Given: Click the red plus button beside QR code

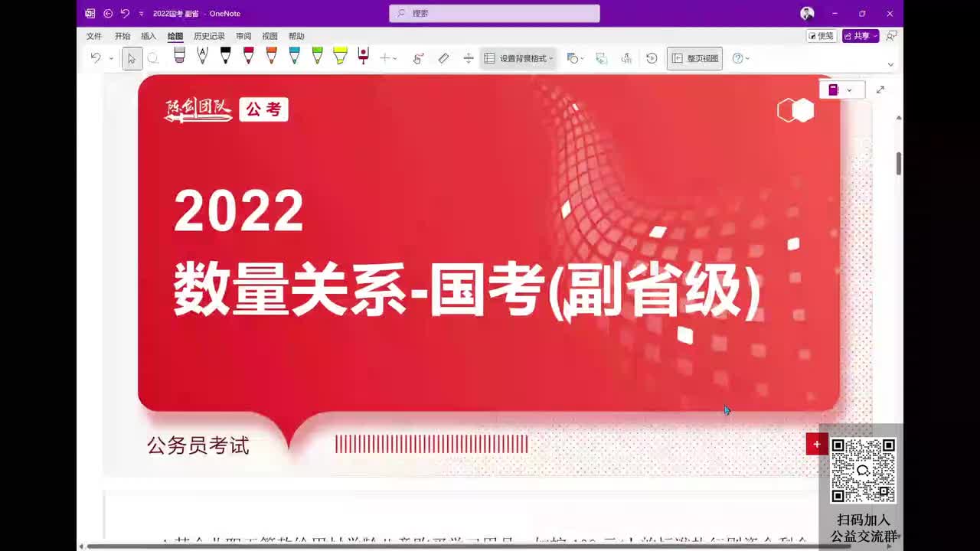Looking at the screenshot, I should (816, 444).
